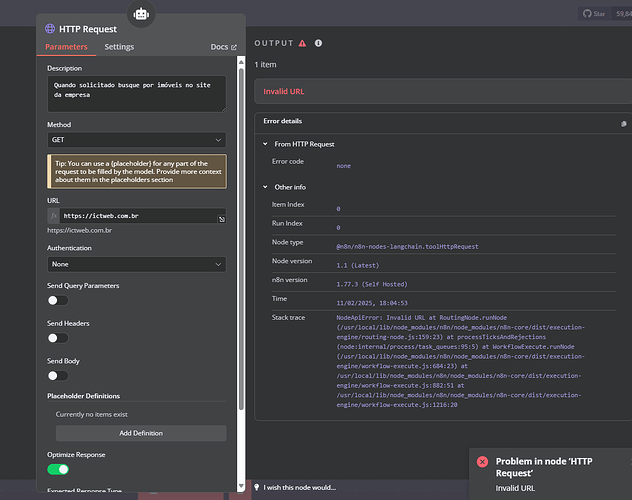Click the placeholder tip notice
632x500 pixels.
click(137, 172)
